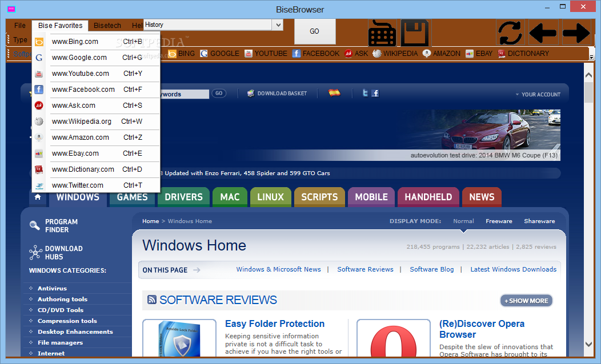
Task: Select www.Youtube.com menu entry
Action: [x=96, y=74]
